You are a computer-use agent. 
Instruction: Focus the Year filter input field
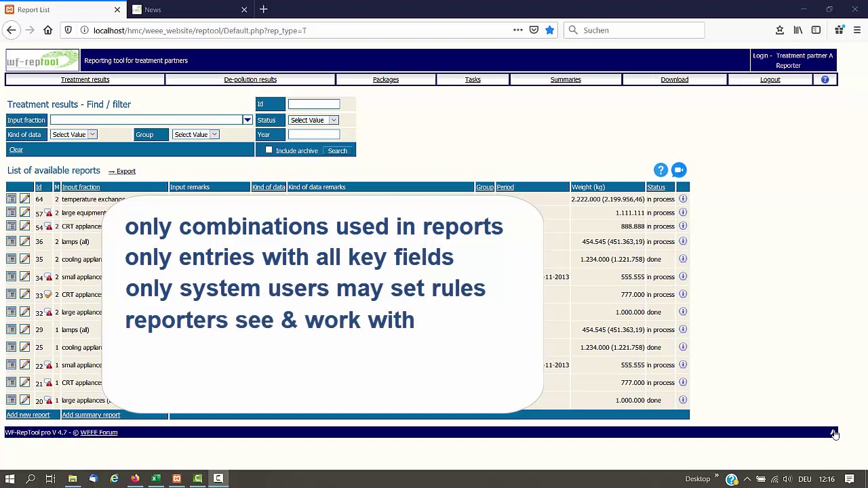click(x=314, y=134)
